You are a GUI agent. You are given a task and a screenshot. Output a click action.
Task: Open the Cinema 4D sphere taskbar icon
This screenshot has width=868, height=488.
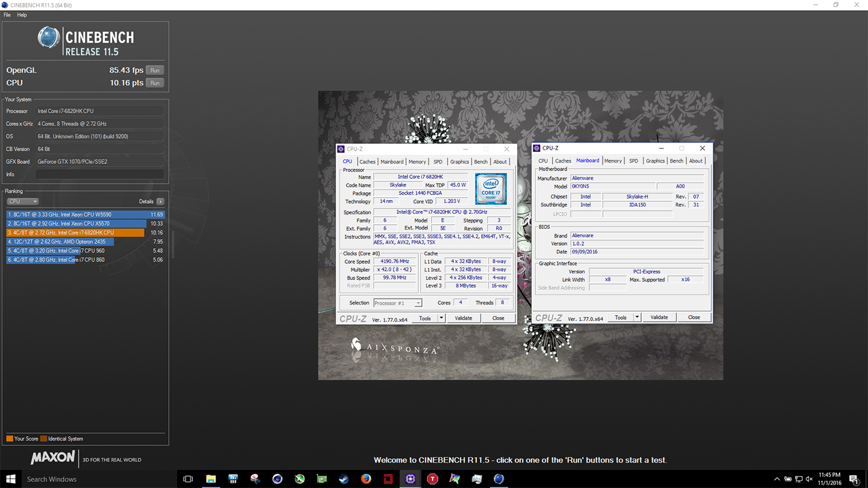(x=277, y=479)
